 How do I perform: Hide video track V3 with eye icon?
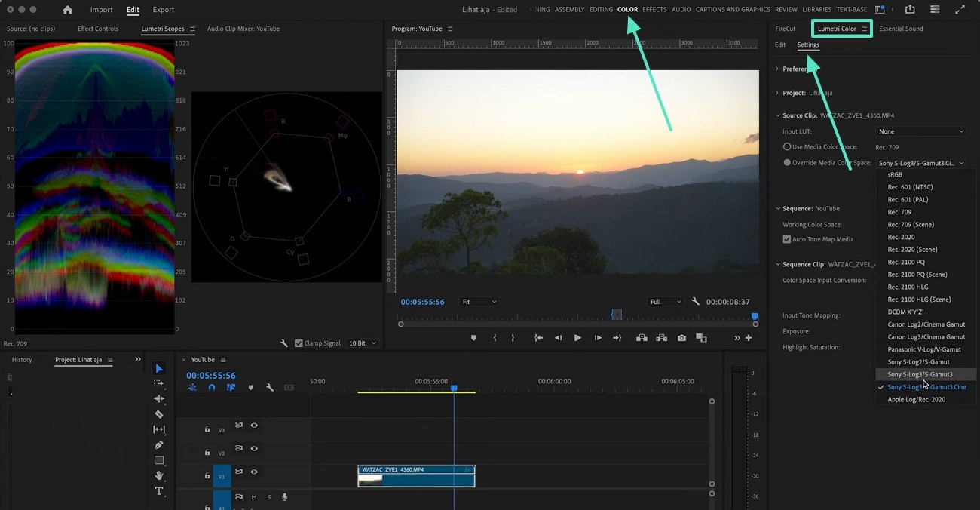click(254, 426)
